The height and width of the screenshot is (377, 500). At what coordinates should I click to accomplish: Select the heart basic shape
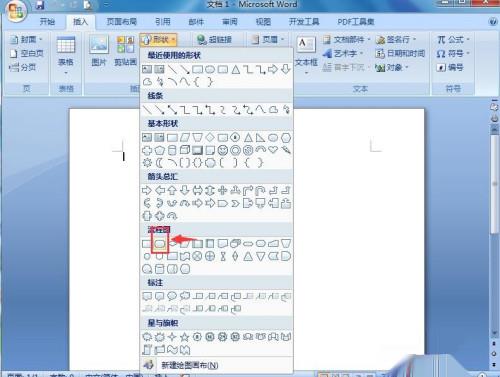point(273,150)
